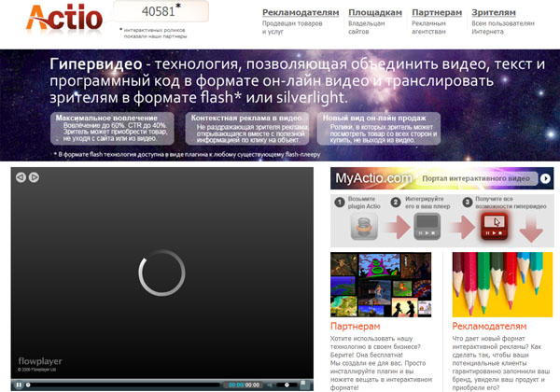The image size is (560, 392).
Task: Click 'Портал интерактивного видео' label
Action: click(476, 178)
